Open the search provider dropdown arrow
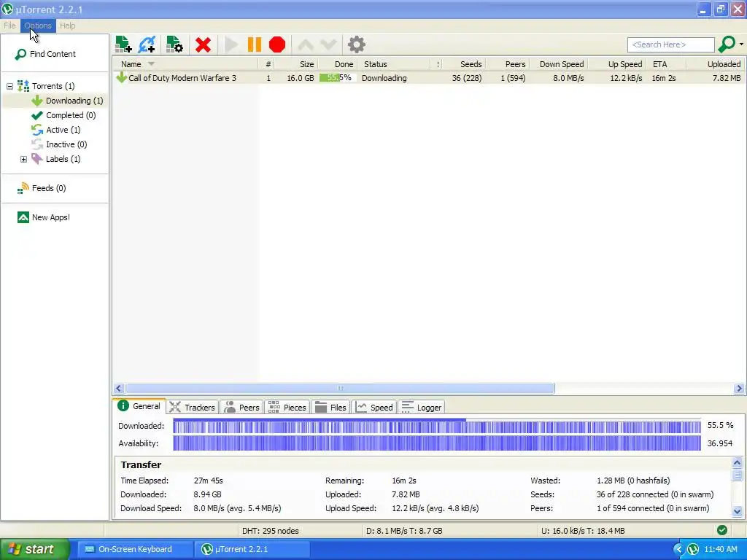Image resolution: width=747 pixels, height=560 pixels. 742,44
